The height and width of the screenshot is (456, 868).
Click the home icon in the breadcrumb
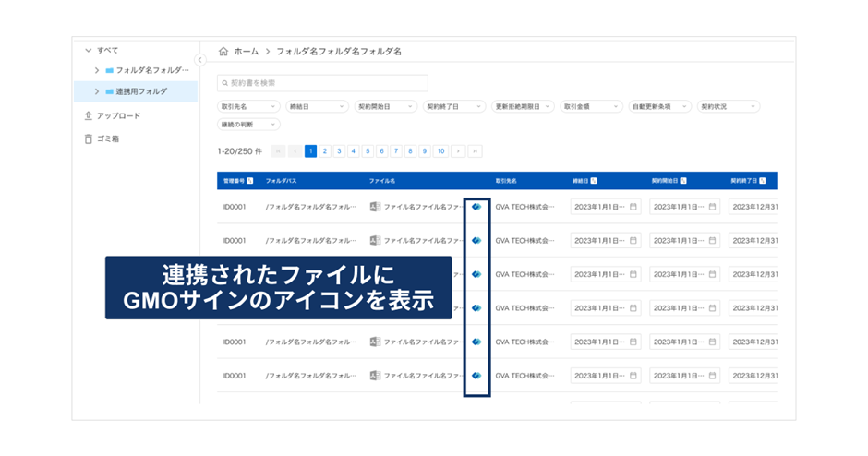223,51
